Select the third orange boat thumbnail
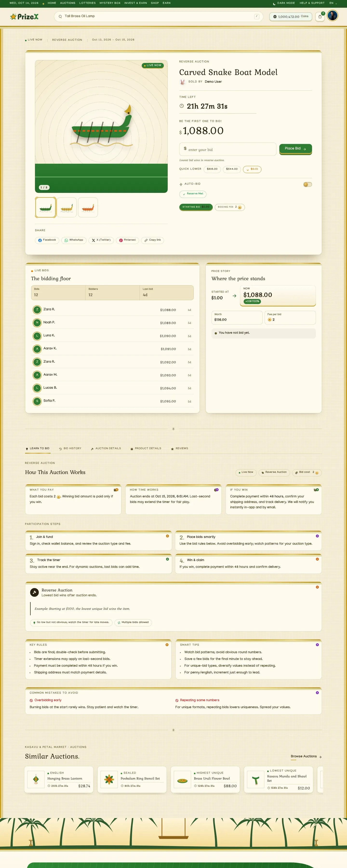The image size is (347, 868). coord(88,207)
